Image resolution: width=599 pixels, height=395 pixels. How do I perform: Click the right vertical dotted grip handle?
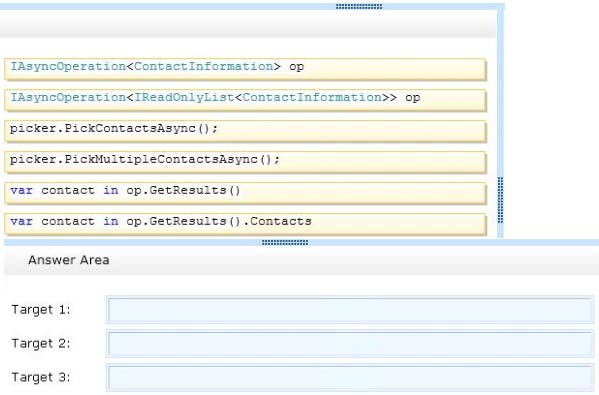coord(500,200)
